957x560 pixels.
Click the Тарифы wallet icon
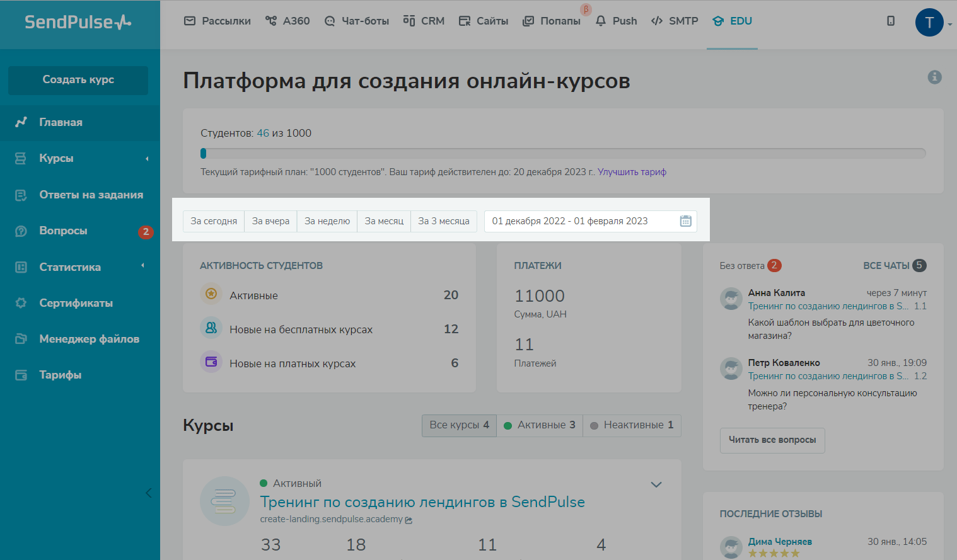pos(21,375)
